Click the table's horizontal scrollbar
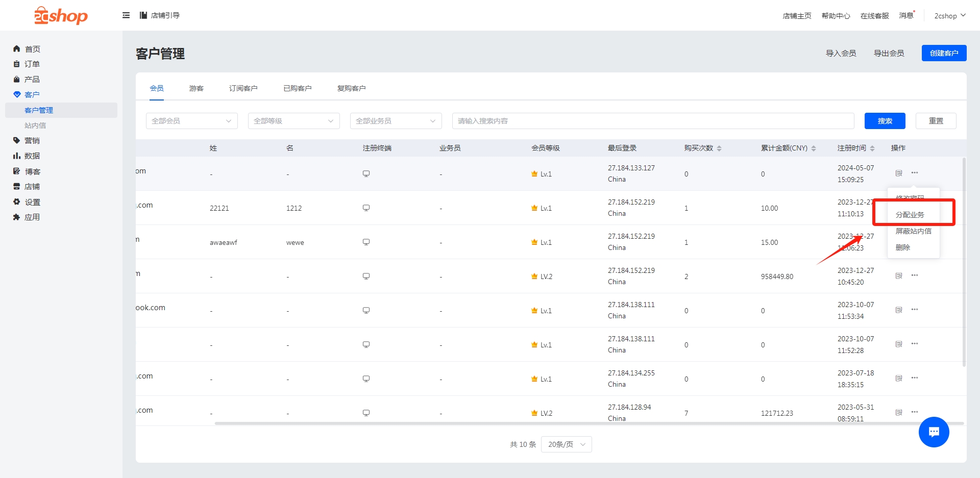This screenshot has width=980, height=478. point(589,423)
